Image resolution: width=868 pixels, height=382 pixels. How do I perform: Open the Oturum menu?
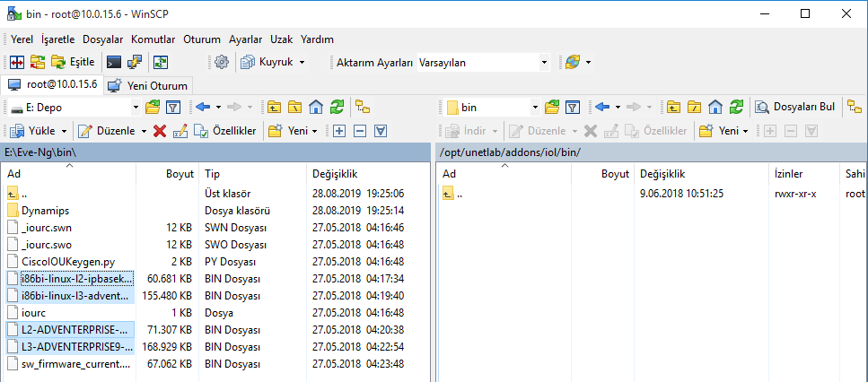pos(202,39)
